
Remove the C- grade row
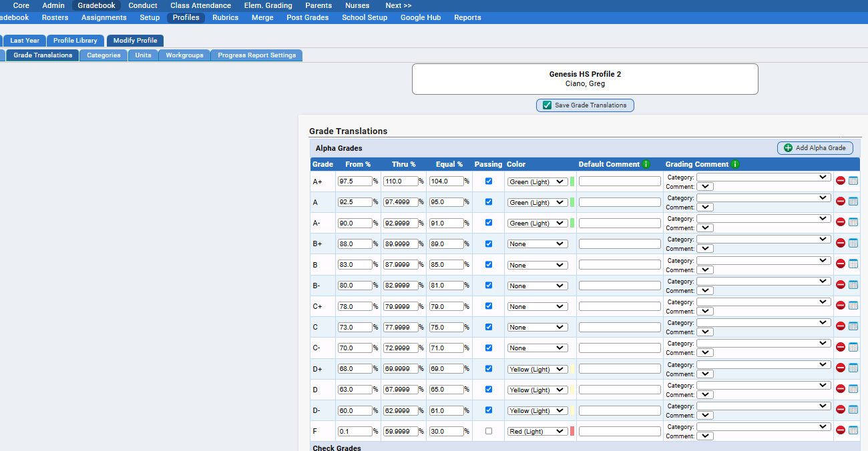pyautogui.click(x=841, y=347)
